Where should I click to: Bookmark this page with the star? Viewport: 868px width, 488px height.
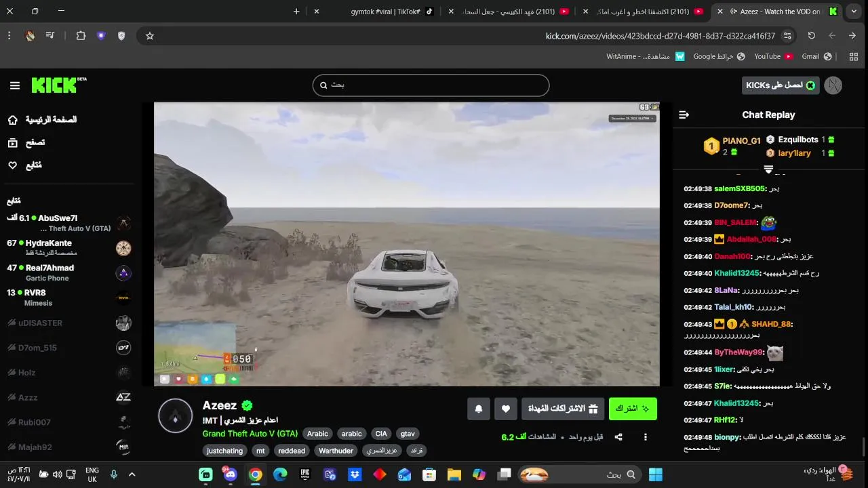(150, 36)
